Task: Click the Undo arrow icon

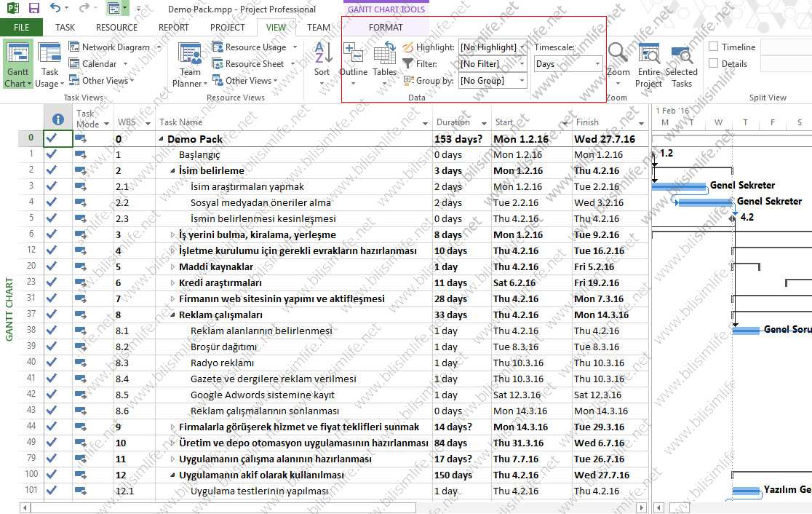Action: click(x=55, y=8)
